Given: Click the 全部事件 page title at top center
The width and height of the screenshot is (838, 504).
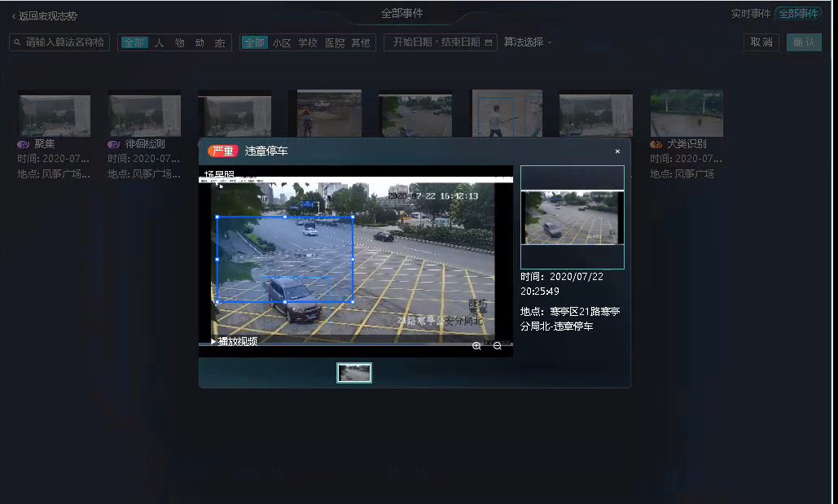Looking at the screenshot, I should click(x=402, y=13).
